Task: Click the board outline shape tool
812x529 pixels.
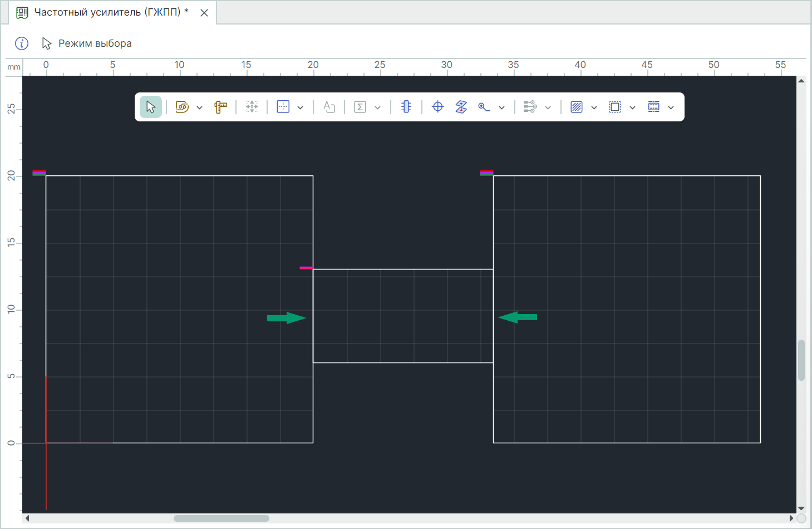Action: pos(182,107)
